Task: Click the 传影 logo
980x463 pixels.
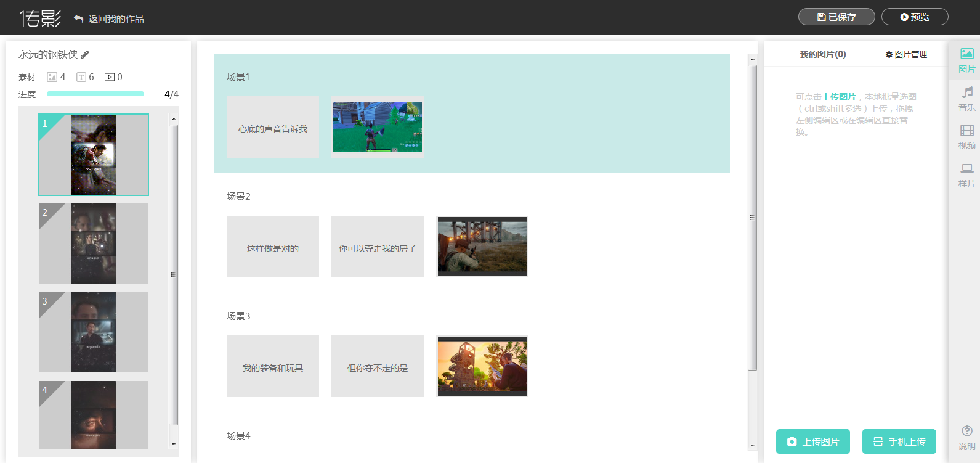Action: tap(40, 18)
